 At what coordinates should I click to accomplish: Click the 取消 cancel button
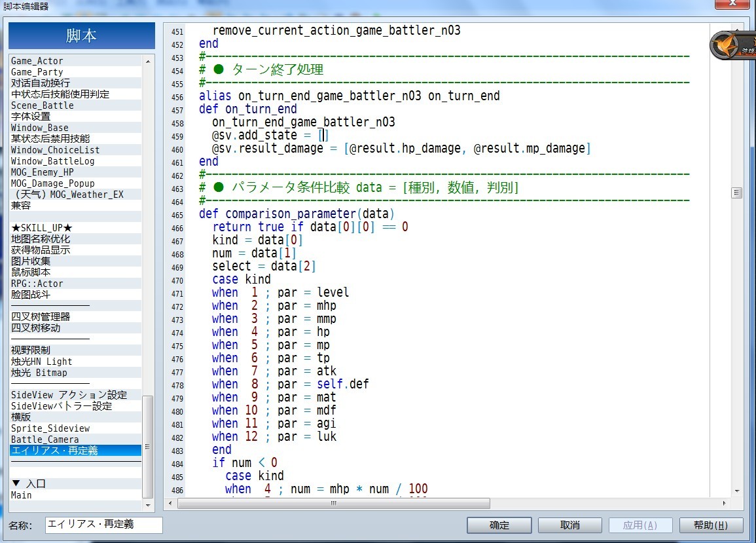[x=570, y=525]
